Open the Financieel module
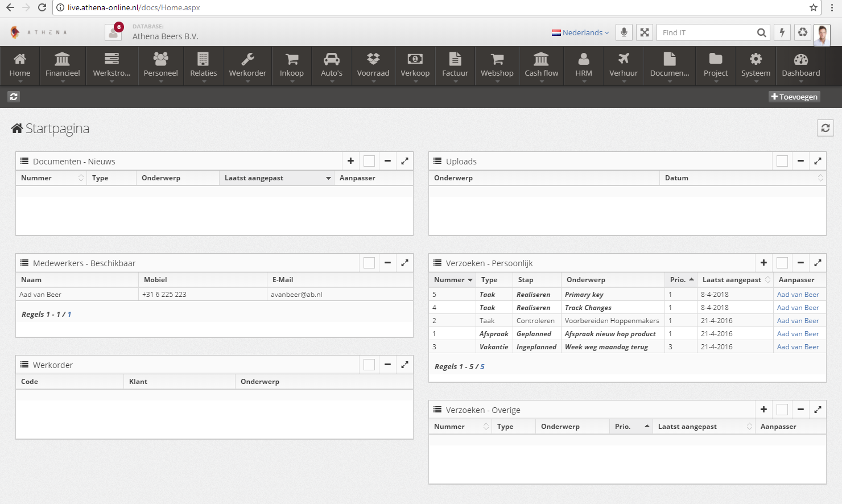 pos(63,66)
